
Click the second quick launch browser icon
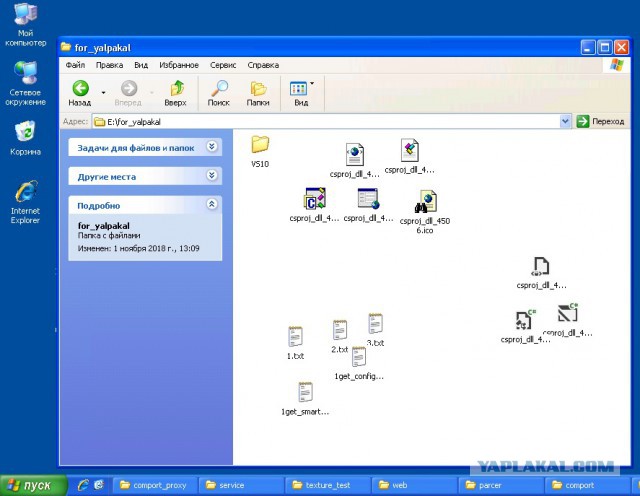(99, 485)
